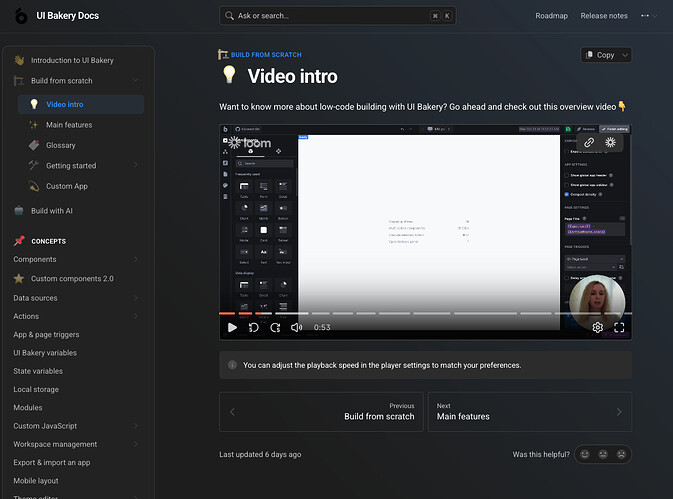Play the Loom video
The image size is (673, 499).
[x=232, y=327]
